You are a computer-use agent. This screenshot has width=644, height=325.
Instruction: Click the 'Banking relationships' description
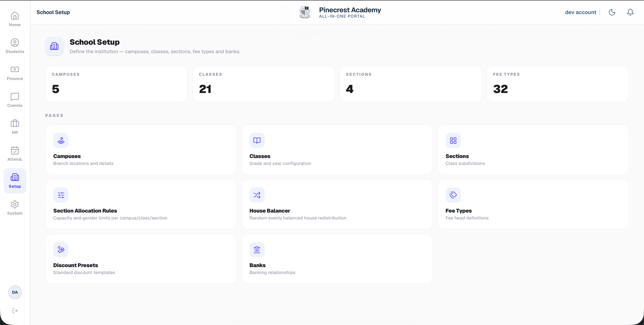click(272, 272)
